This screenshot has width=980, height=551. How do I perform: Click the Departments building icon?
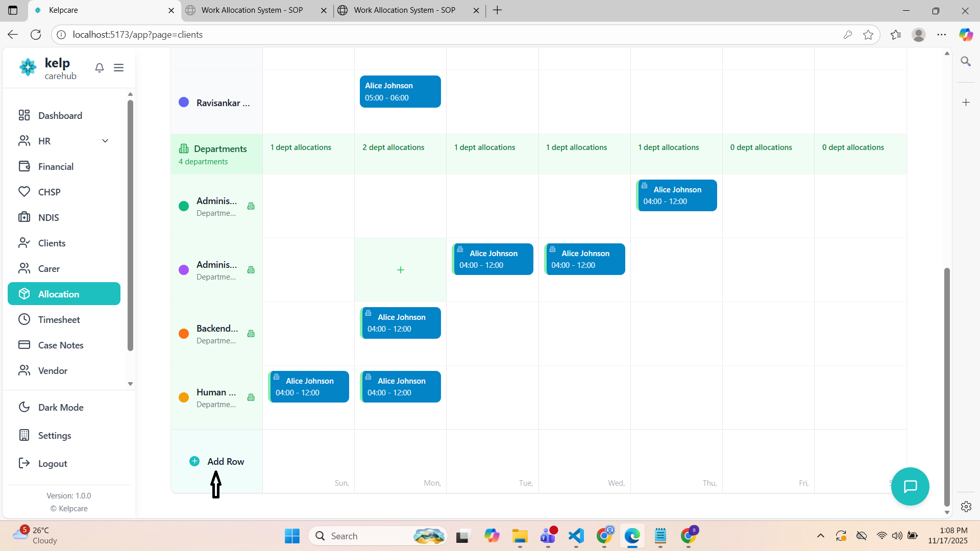tap(184, 148)
